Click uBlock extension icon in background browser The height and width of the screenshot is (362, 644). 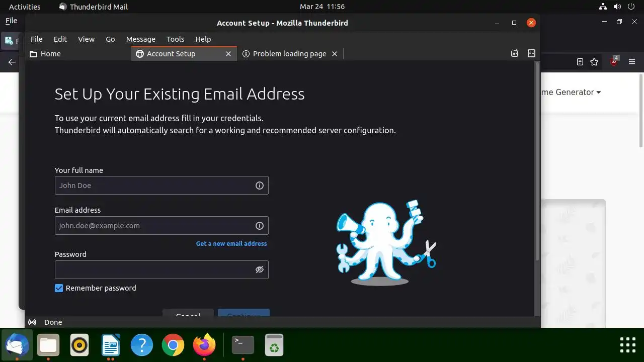[x=614, y=62]
